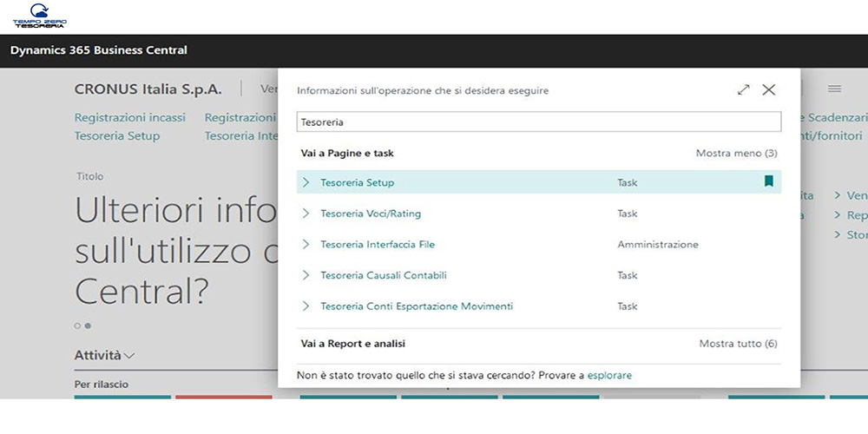Follow the esplorare link
Screen dimensions: 868x434
point(609,375)
